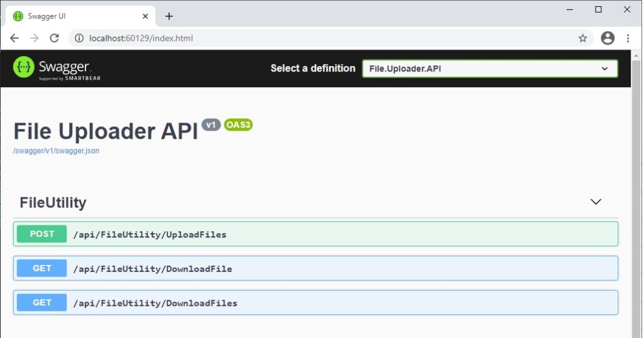Select the Swagger UI tab
Viewport: 644px width, 338px height.
click(80, 16)
